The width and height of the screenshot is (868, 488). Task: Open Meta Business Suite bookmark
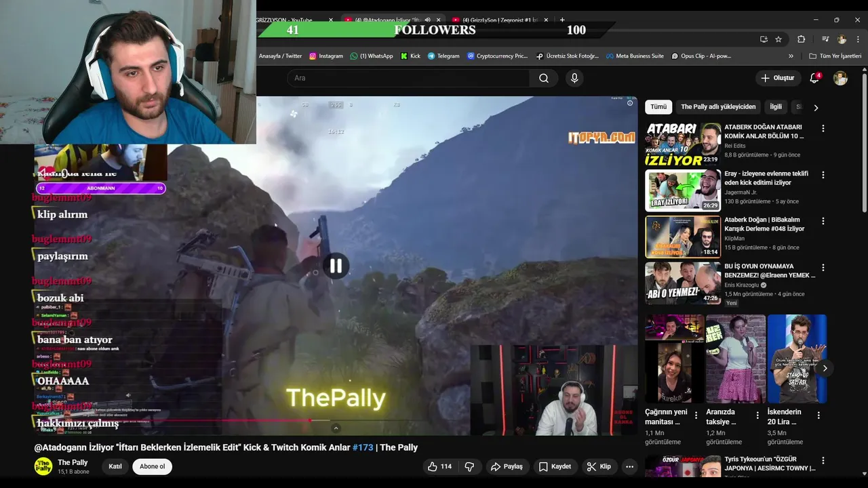pos(635,56)
